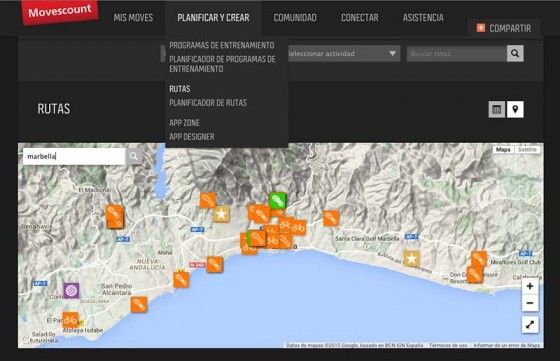Focus the Buscar rutas search field

pyautogui.click(x=456, y=54)
